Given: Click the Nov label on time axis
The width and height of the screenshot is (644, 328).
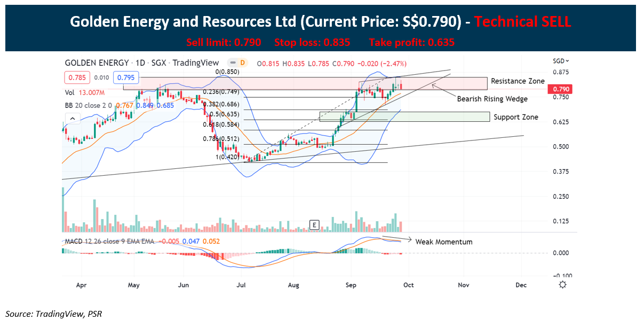Looking at the screenshot, I should 464,285.
